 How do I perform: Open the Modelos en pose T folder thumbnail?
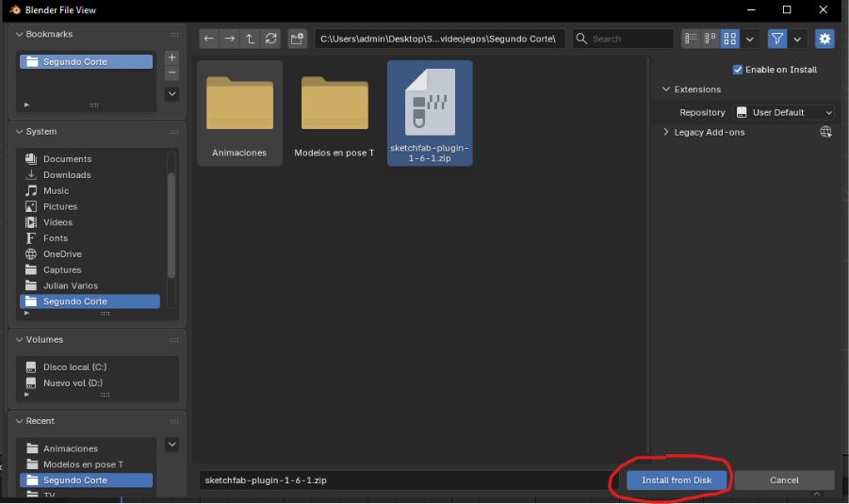pos(335,113)
